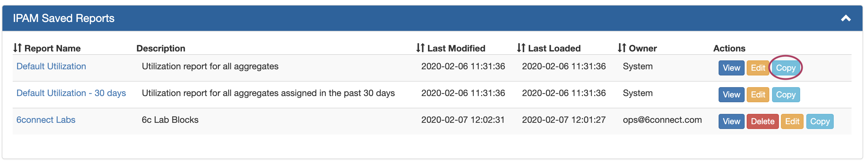Sort by Owner column icon

(x=622, y=48)
